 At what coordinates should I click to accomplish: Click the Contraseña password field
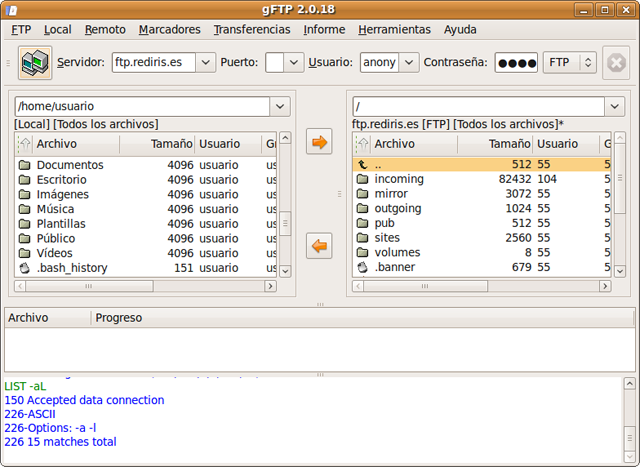coord(516,63)
